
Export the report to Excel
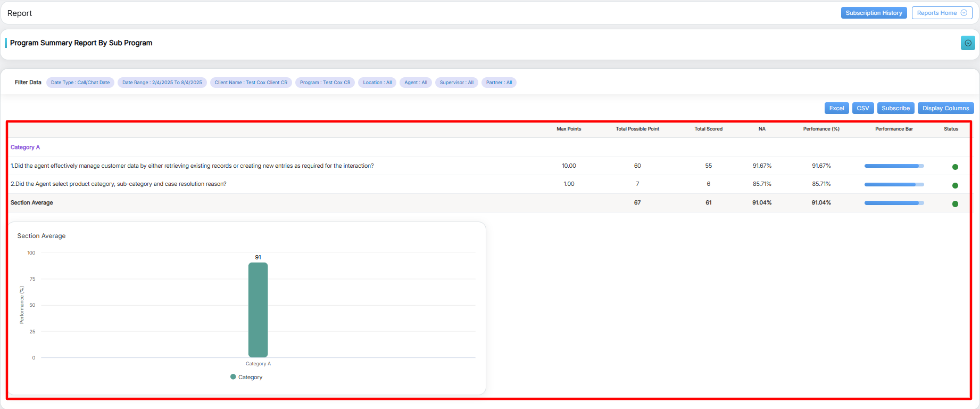[x=836, y=108]
